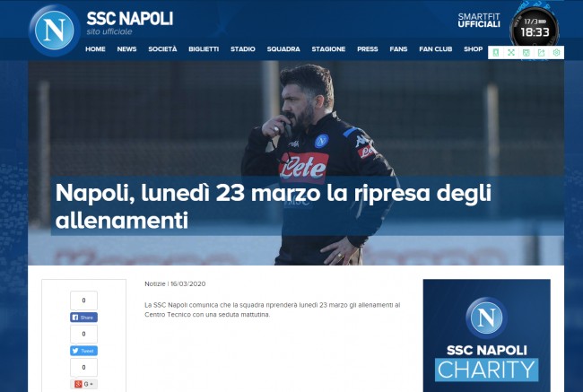Open the SHOP link in navigation
The image size is (583, 392).
pos(473,49)
